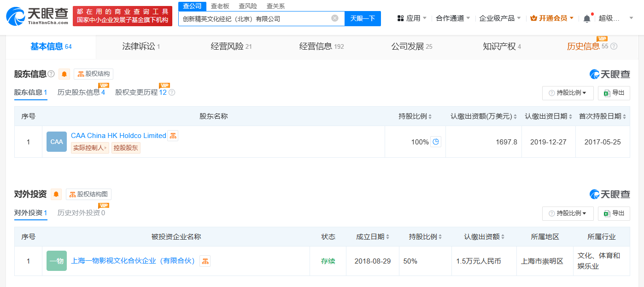Switch to the 法律诉讼 tab
The image size is (644, 287).
[x=141, y=46]
